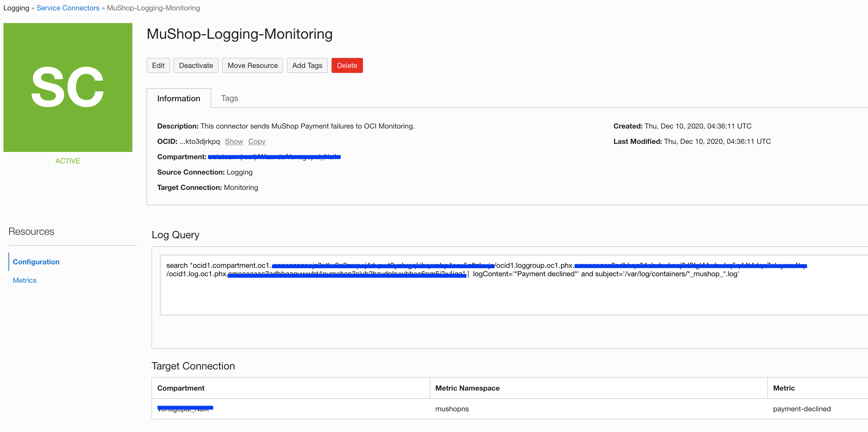The image size is (868, 432).
Task: Click the ACTIVE status badge
Action: pos(68,161)
